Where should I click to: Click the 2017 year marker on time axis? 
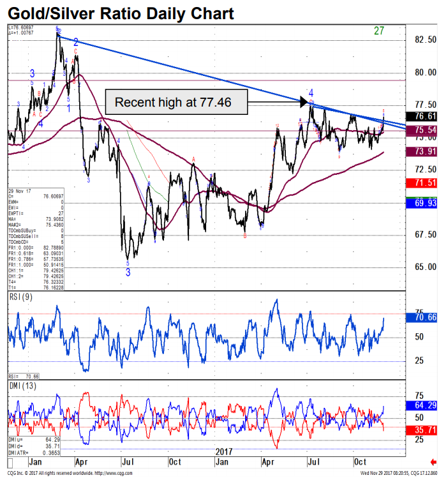click(x=224, y=452)
